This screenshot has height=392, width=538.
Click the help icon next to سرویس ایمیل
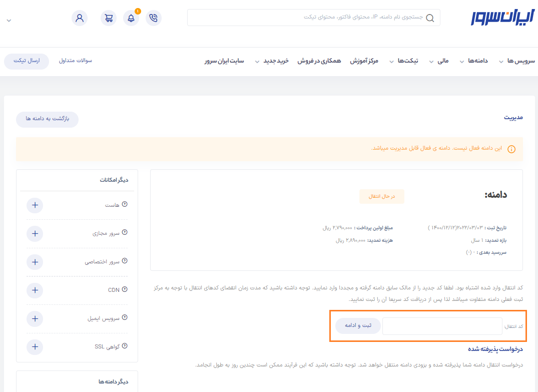point(125,317)
